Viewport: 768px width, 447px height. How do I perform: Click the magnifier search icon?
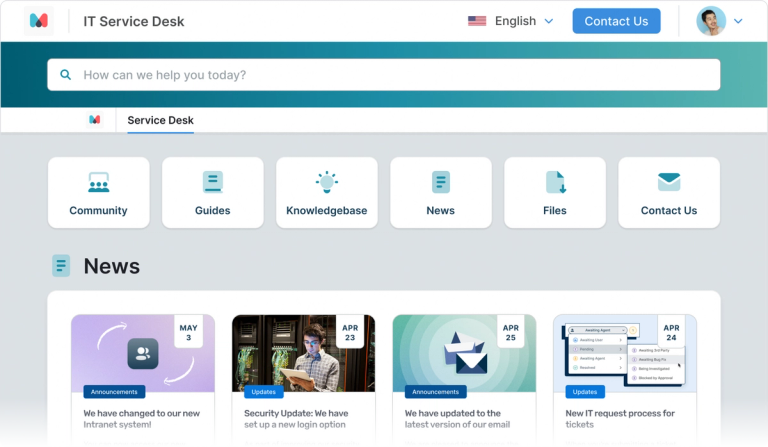click(66, 75)
